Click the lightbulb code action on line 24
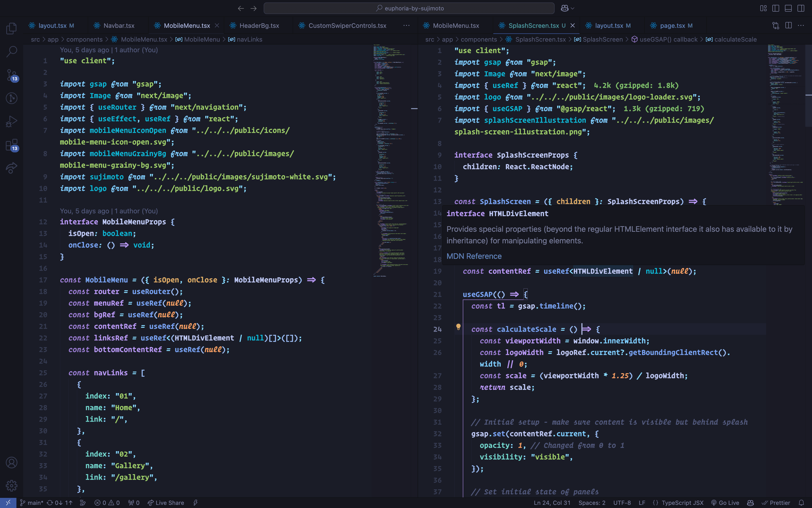The height and width of the screenshot is (508, 812). [458, 327]
